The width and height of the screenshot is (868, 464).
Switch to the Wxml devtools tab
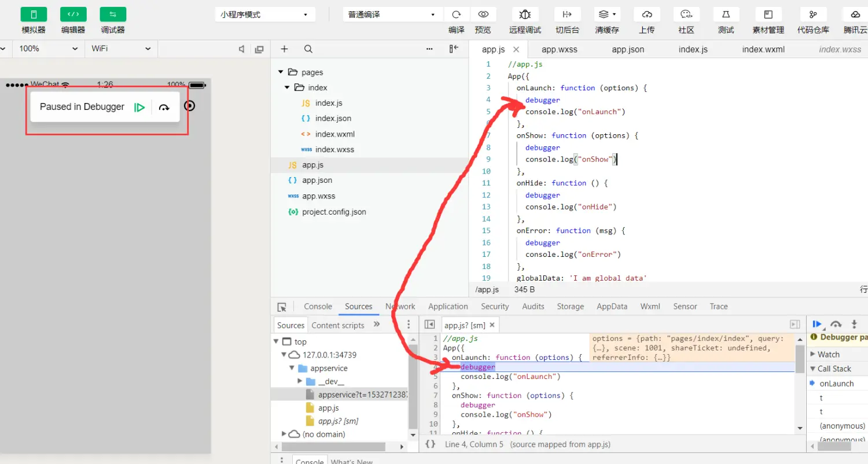(650, 307)
